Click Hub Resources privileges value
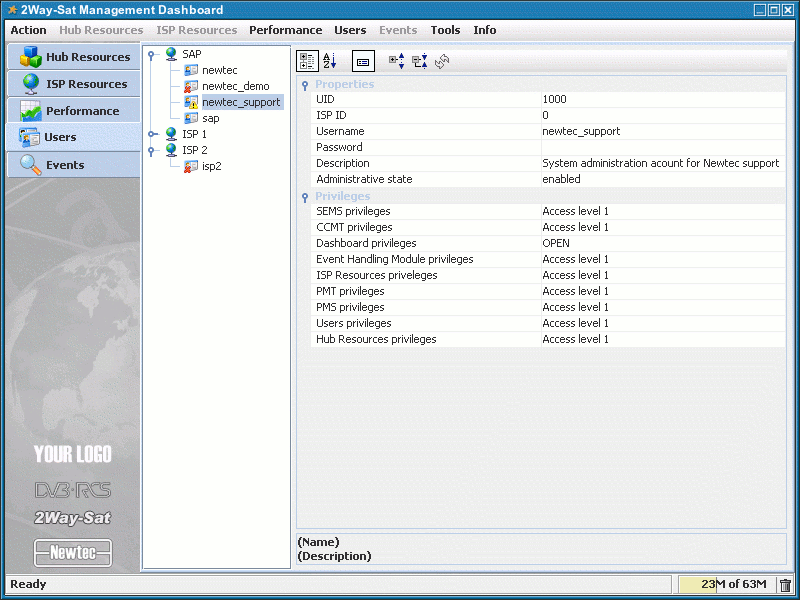 [576, 339]
